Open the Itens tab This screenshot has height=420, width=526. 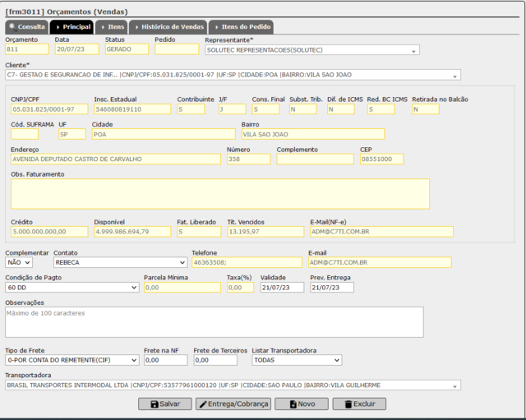[x=112, y=27]
